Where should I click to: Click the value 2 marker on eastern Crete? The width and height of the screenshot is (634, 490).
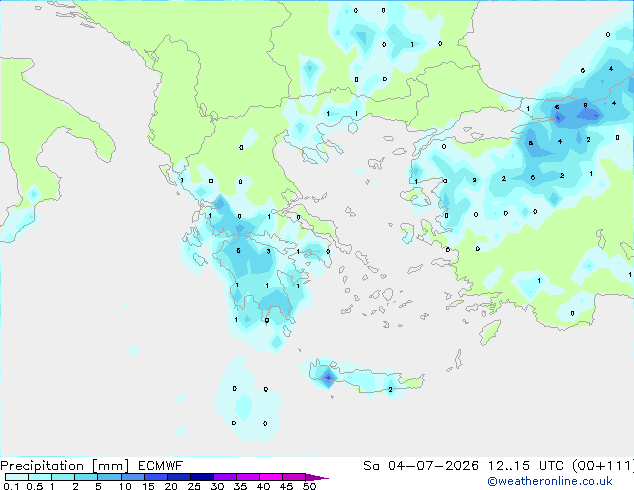(x=390, y=390)
